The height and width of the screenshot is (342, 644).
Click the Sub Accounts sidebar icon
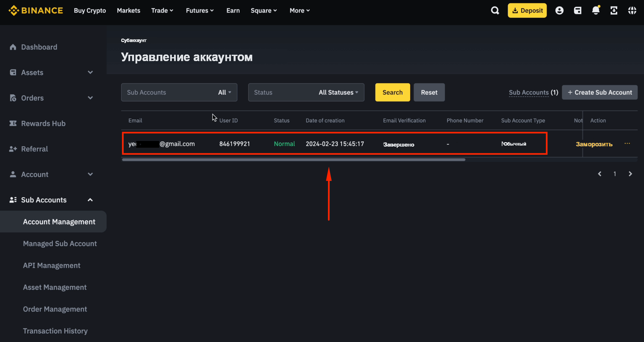[13, 200]
